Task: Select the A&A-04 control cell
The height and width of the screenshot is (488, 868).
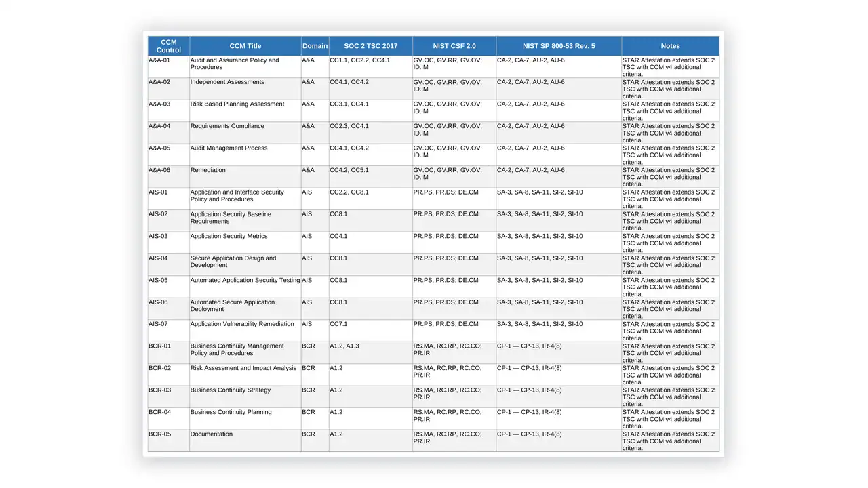Action: tap(169, 133)
